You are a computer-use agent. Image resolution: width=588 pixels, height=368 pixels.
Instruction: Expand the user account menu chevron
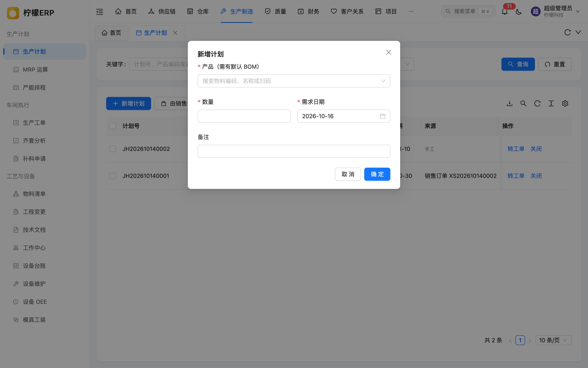coord(578,11)
